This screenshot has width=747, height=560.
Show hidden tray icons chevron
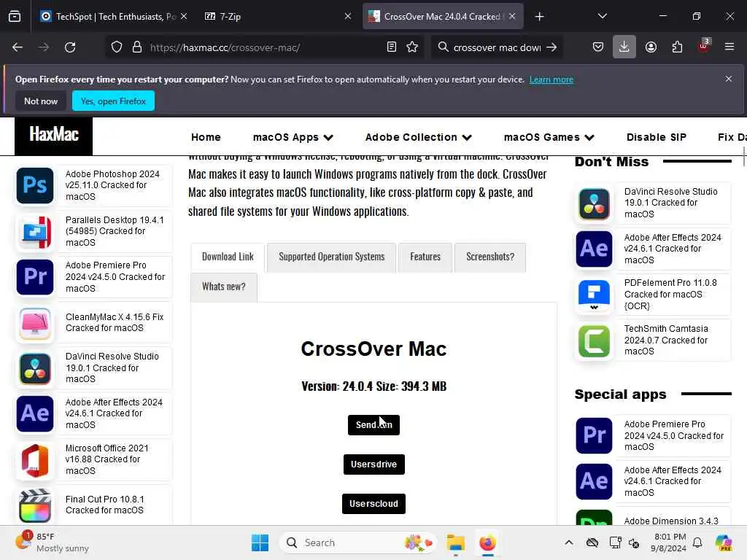click(569, 542)
